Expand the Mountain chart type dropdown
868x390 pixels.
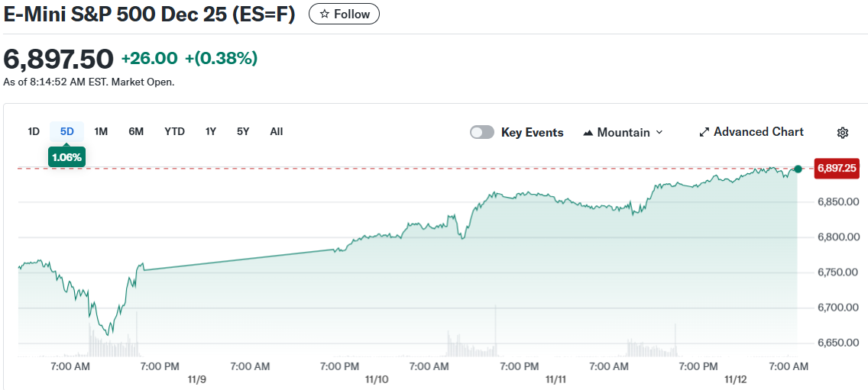click(x=659, y=132)
